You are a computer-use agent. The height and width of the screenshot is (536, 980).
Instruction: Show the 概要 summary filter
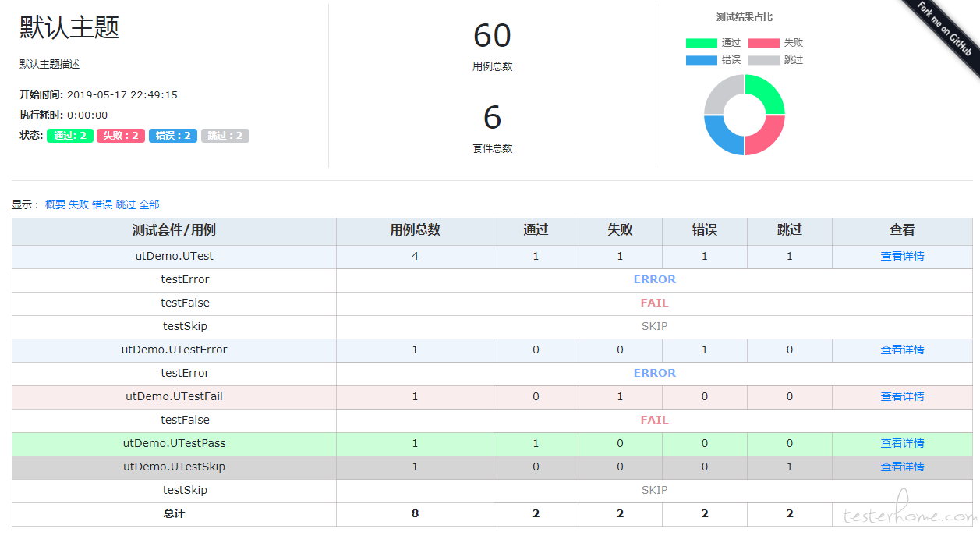[x=55, y=204]
